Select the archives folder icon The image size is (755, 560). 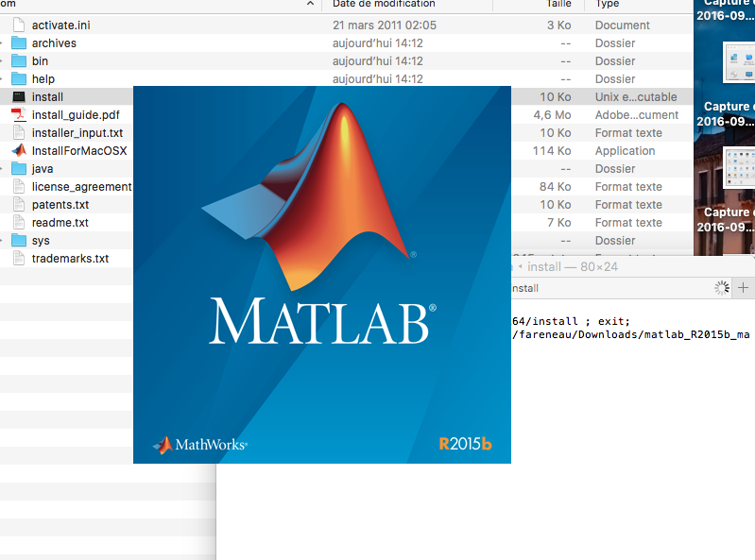tap(19, 43)
